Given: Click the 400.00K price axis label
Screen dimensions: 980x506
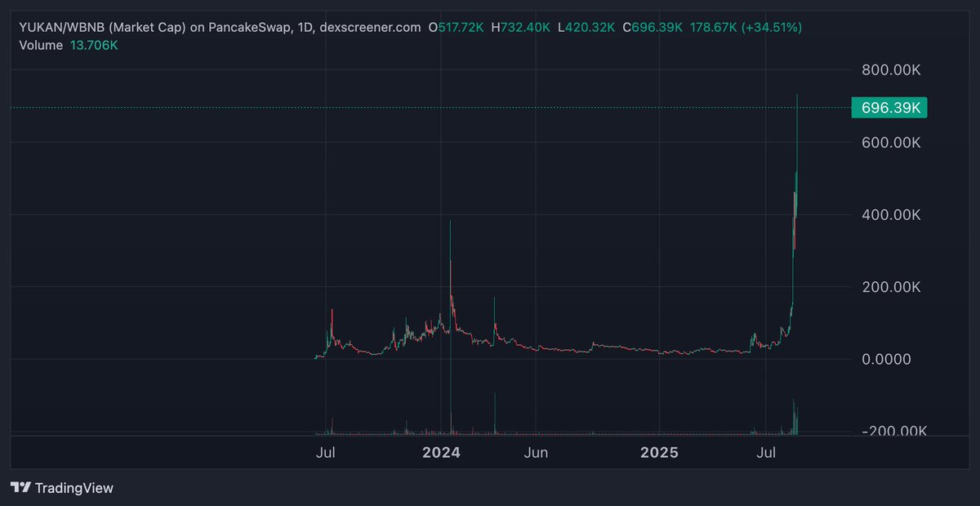Looking at the screenshot, I should click(x=891, y=215).
